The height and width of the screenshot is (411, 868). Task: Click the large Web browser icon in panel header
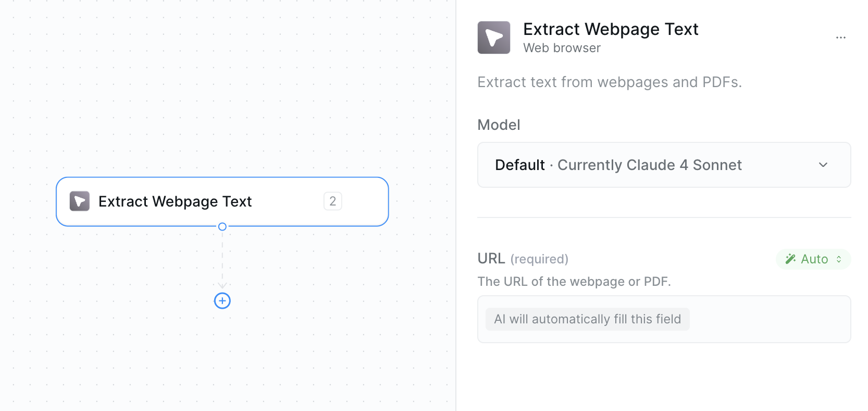pyautogui.click(x=493, y=38)
